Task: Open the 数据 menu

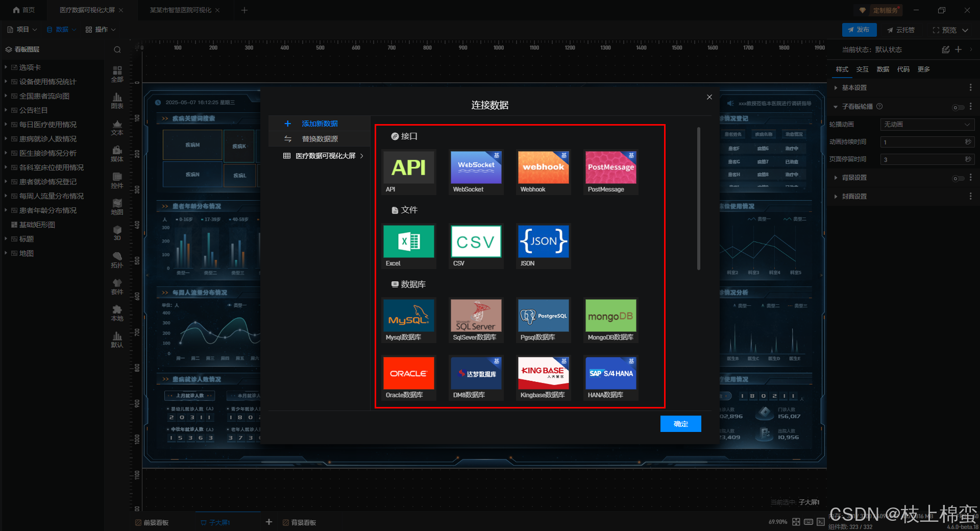Action: click(x=61, y=30)
